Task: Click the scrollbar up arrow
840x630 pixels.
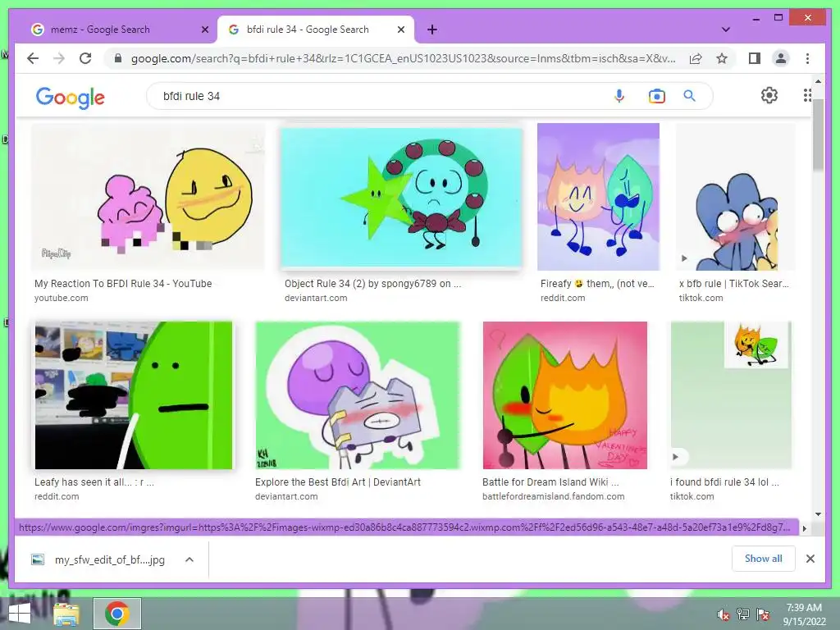Action: point(818,81)
